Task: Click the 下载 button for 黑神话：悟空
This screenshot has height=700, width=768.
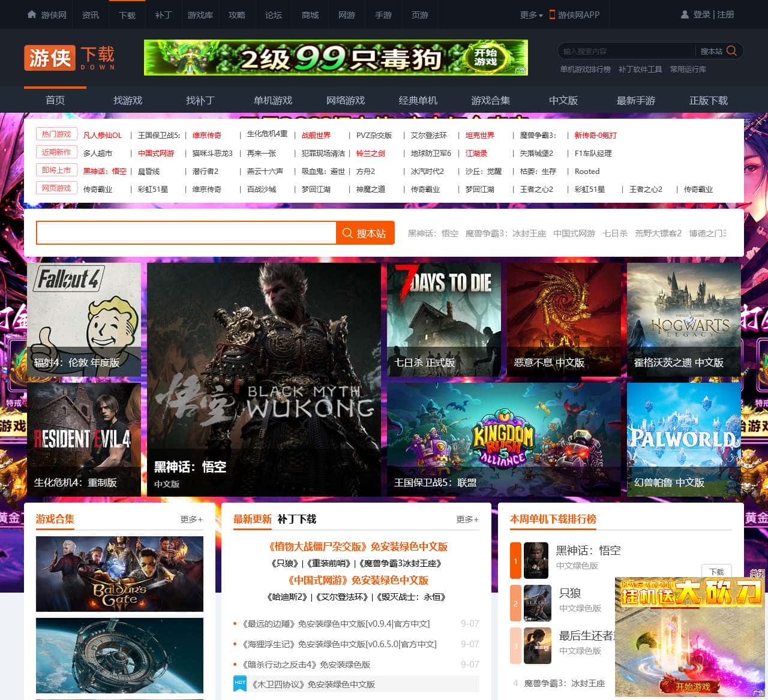Action: tap(716, 572)
